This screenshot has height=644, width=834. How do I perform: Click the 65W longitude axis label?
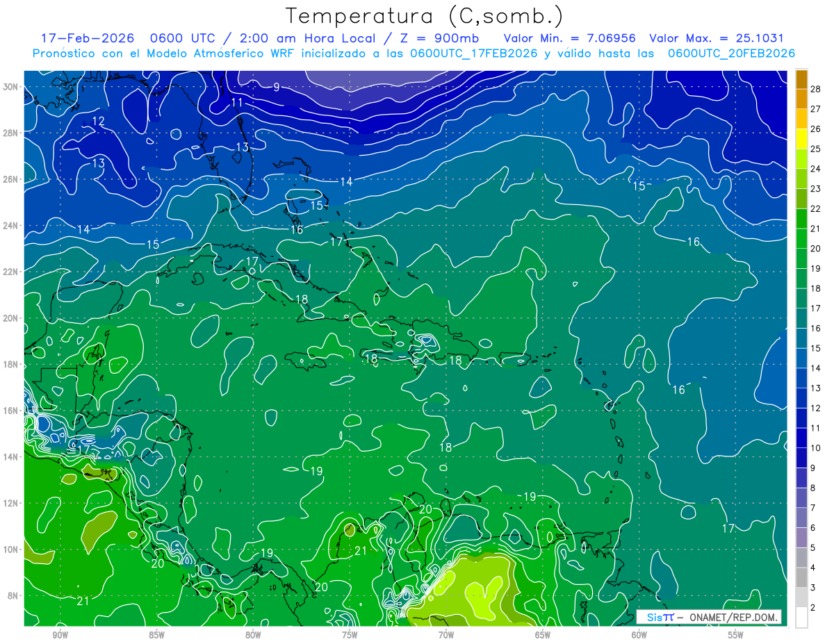pyautogui.click(x=543, y=635)
